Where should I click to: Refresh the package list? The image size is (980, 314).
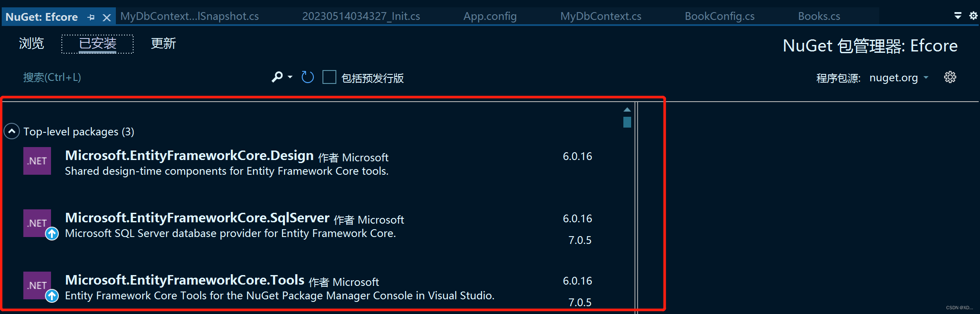pos(307,77)
